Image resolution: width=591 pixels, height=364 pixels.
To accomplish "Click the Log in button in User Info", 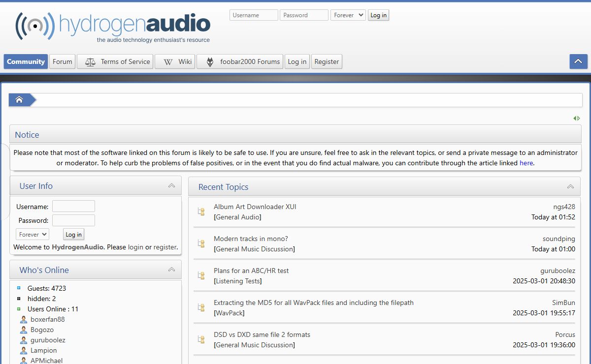I will coord(74,235).
